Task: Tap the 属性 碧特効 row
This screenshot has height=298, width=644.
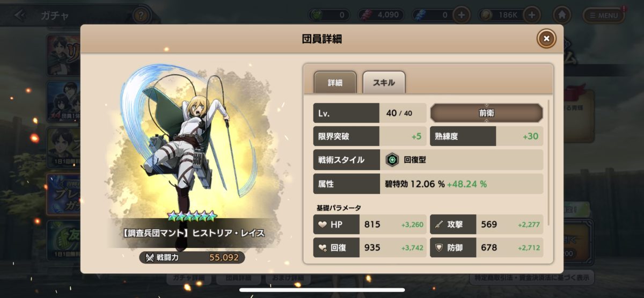Action: click(428, 183)
